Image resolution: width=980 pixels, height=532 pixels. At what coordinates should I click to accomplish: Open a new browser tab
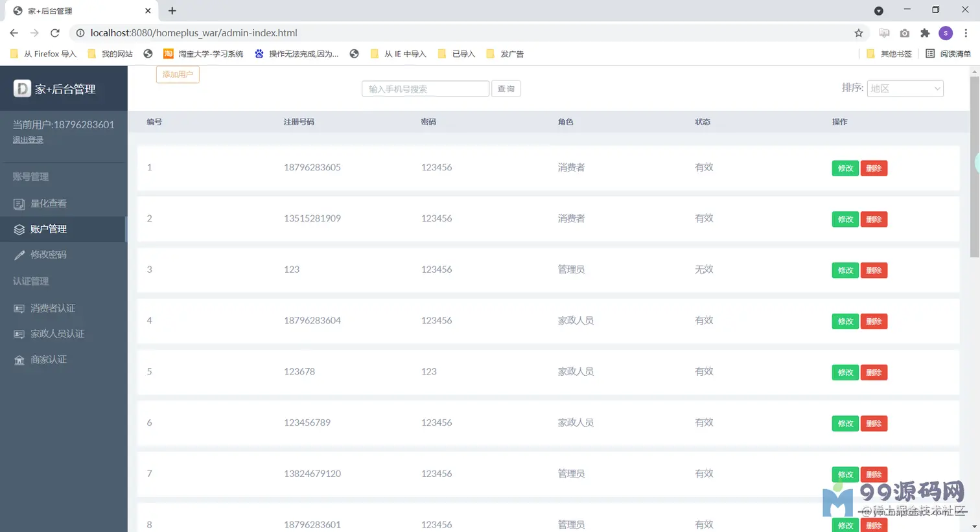coord(172,10)
